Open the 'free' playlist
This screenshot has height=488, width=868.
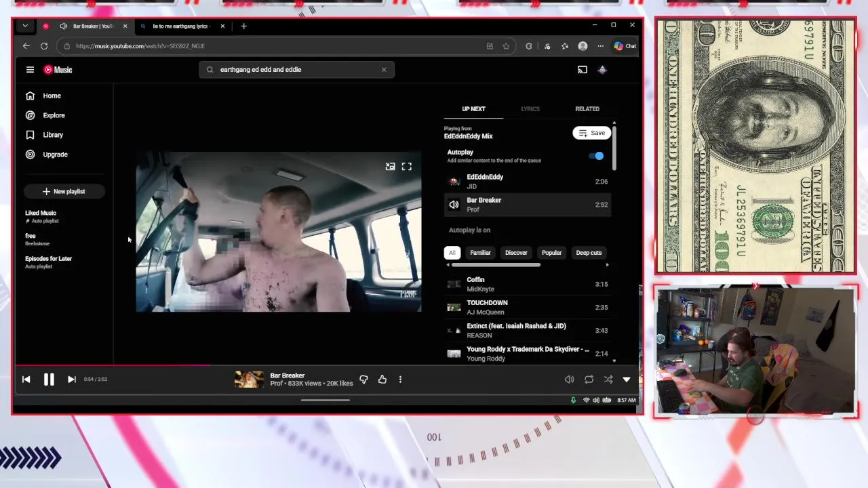(37, 239)
